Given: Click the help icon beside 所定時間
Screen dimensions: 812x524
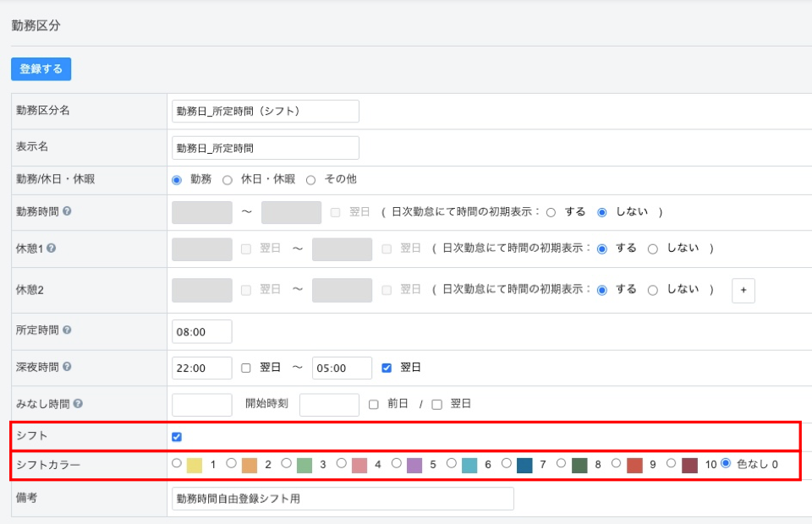Looking at the screenshot, I should pyautogui.click(x=67, y=330).
